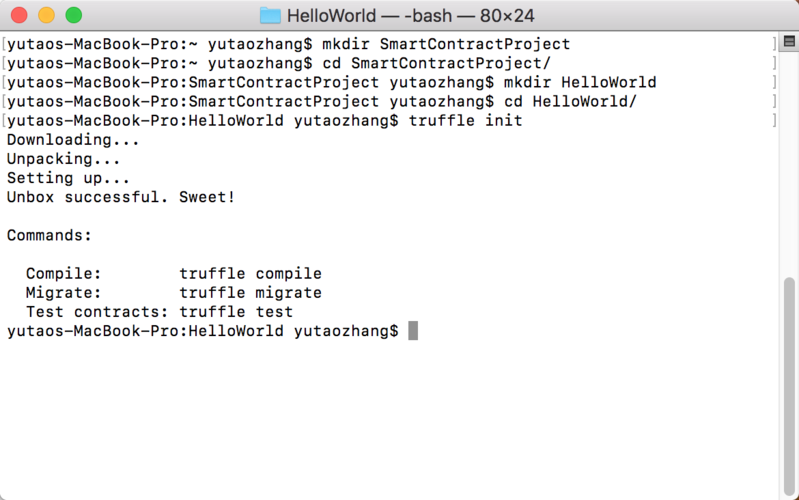Viewport: 799px width, 500px height.
Task: Click the split pane icon at top right
Action: point(789,41)
